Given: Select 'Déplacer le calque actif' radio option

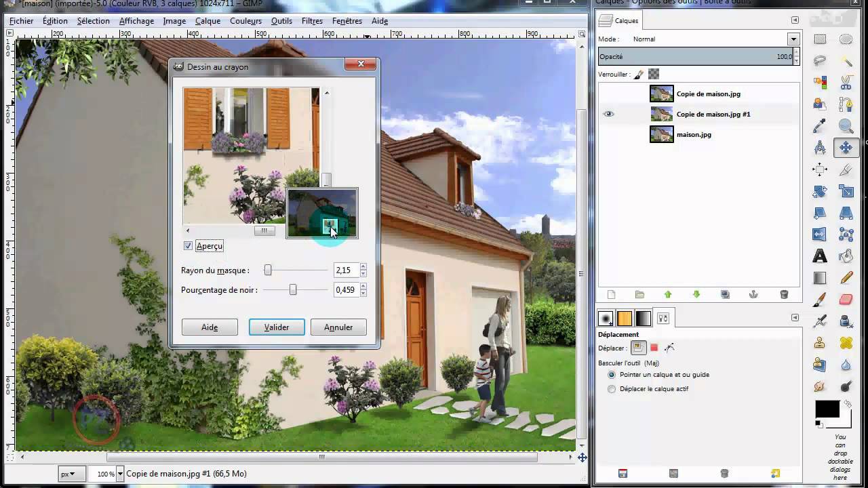Looking at the screenshot, I should point(612,389).
